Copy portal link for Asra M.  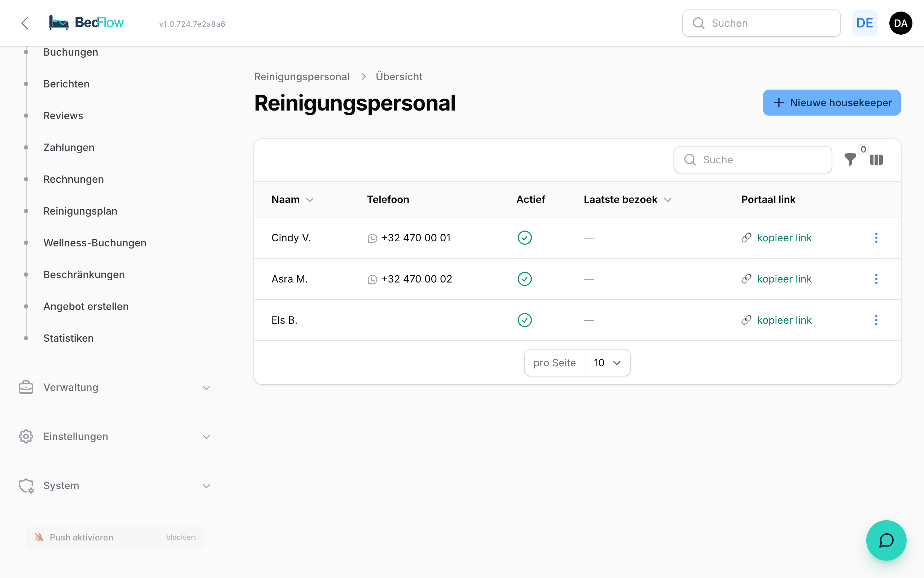(x=784, y=279)
